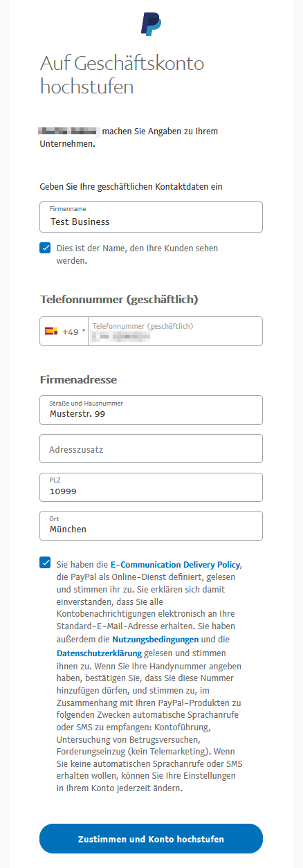
Task: Click the Ort field showing München
Action: pyautogui.click(x=151, y=525)
